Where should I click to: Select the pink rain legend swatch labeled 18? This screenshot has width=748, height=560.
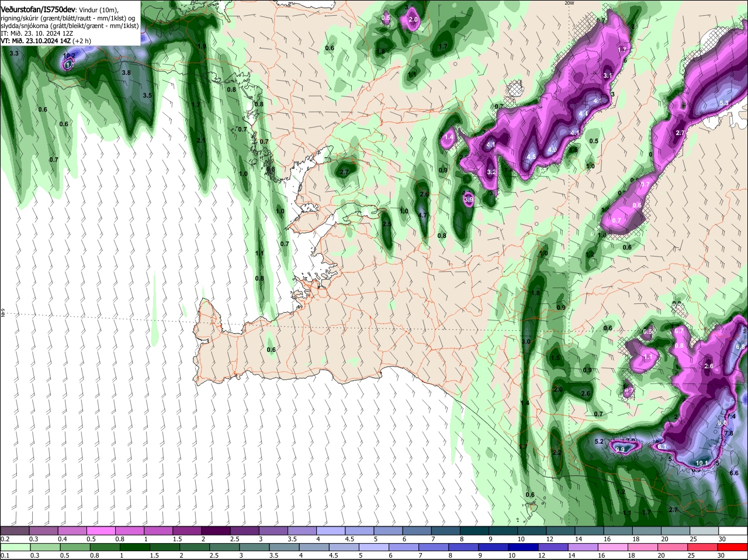(642, 547)
